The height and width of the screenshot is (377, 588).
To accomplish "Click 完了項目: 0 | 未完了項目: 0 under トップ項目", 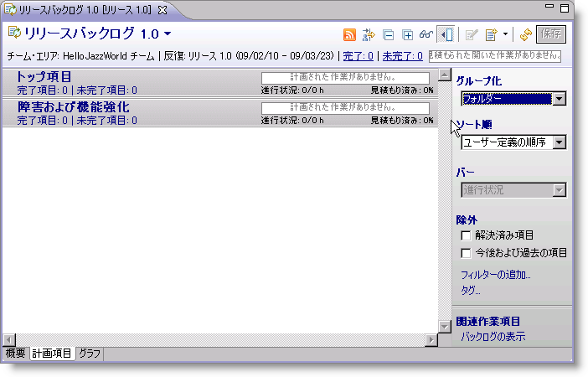I will pos(77,90).
